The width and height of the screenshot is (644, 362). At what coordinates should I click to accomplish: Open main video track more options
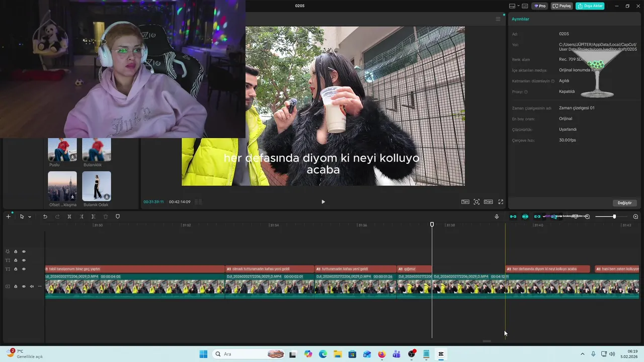pos(40,287)
